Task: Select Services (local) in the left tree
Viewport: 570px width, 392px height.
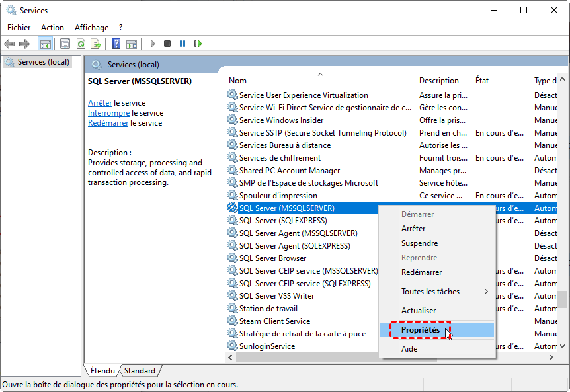Action: pos(37,62)
